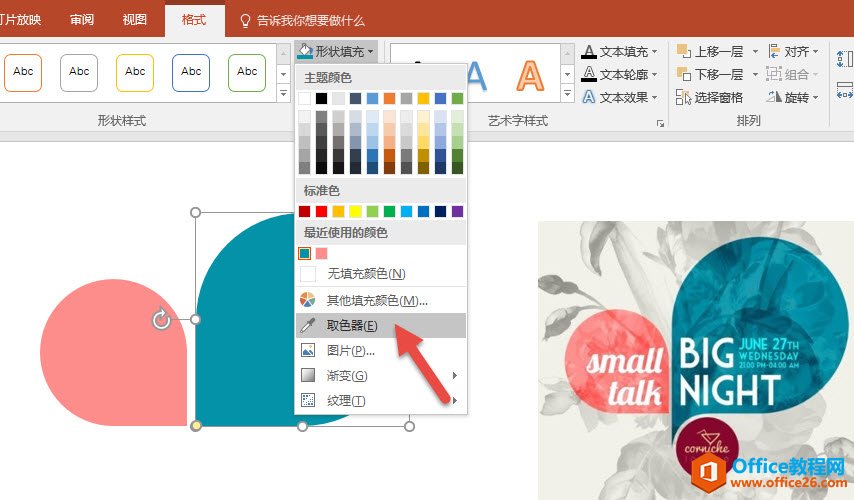Expand the WordArt styles gallery more button
The width and height of the screenshot is (854, 500).
[x=567, y=93]
